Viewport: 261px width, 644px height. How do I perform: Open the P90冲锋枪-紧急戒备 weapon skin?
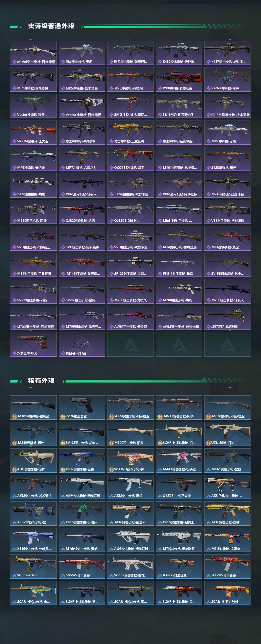click(179, 79)
